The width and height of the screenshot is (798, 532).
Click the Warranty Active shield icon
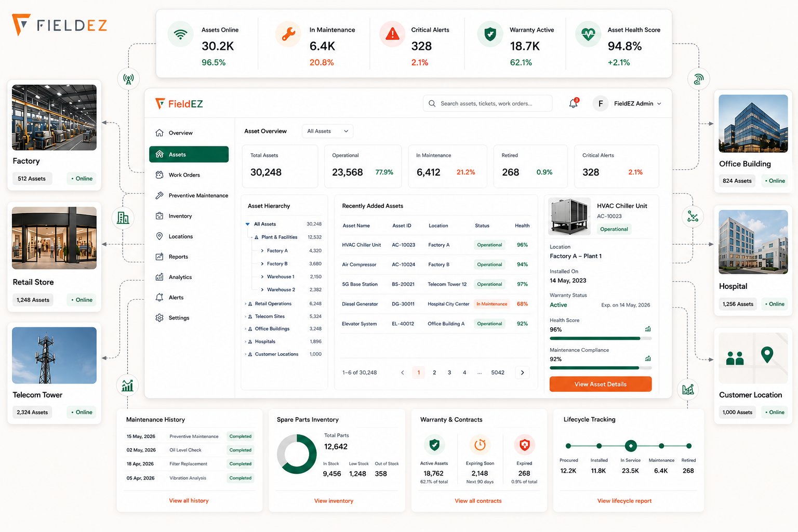pyautogui.click(x=490, y=34)
